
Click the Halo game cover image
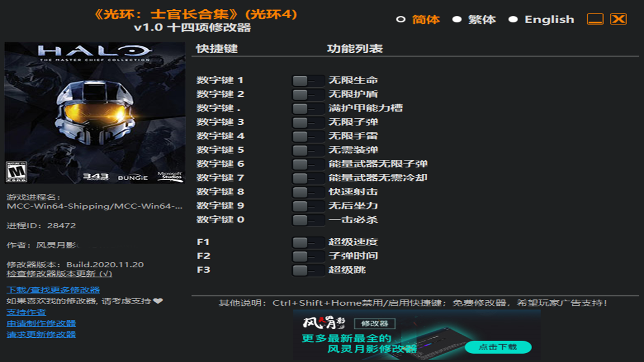tap(95, 113)
